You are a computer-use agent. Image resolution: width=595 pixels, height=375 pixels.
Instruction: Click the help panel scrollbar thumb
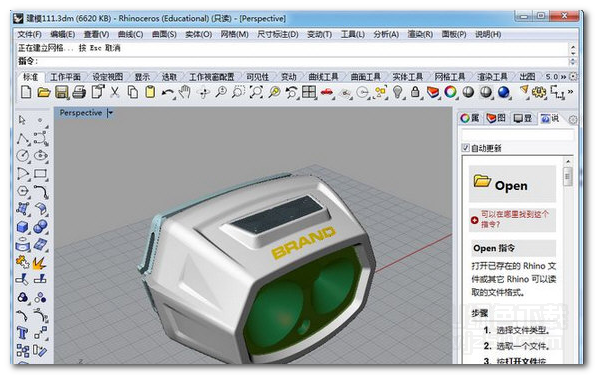568,177
